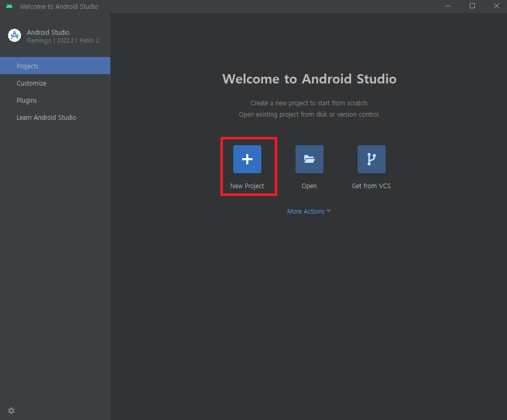Click the Android Studio logo avatar
507x420 pixels.
tap(15, 36)
